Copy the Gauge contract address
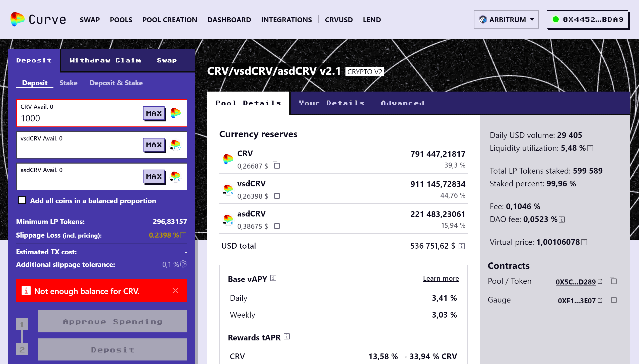Viewport: 639px width, 364px height. (613, 300)
